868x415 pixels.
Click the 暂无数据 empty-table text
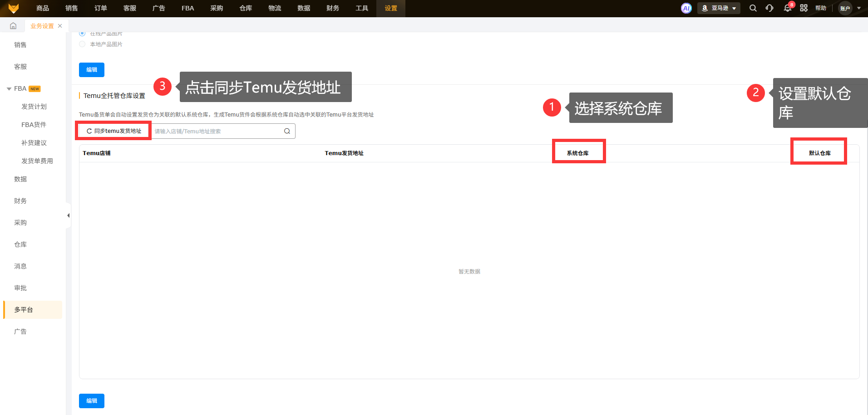[x=469, y=272]
